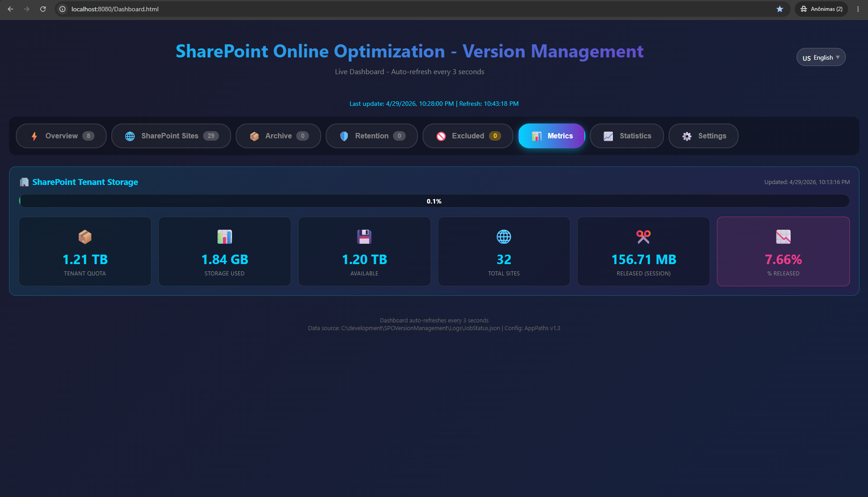Open the Statistics tab
The image size is (868, 497).
[626, 136]
